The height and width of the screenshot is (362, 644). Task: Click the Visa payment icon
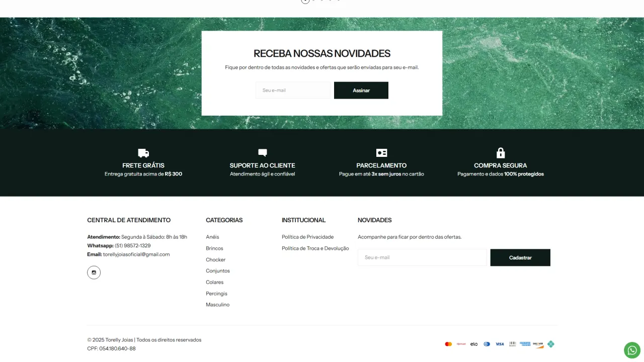500,344
